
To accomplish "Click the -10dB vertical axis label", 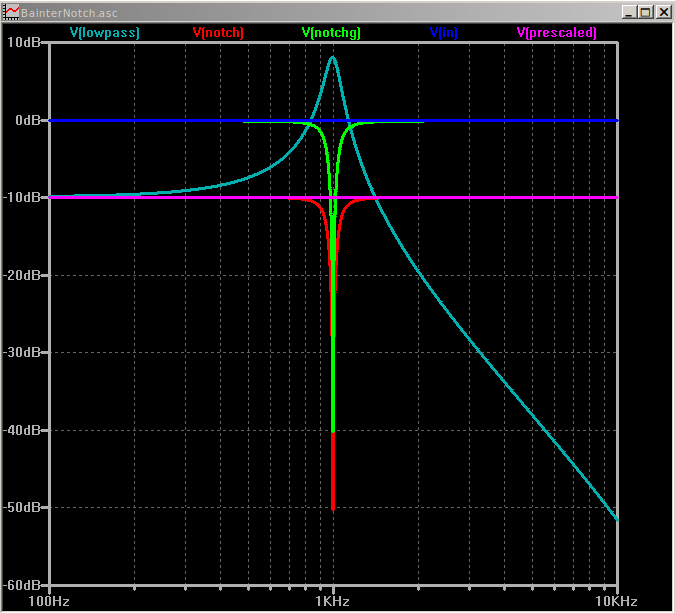I will pos(22,197).
